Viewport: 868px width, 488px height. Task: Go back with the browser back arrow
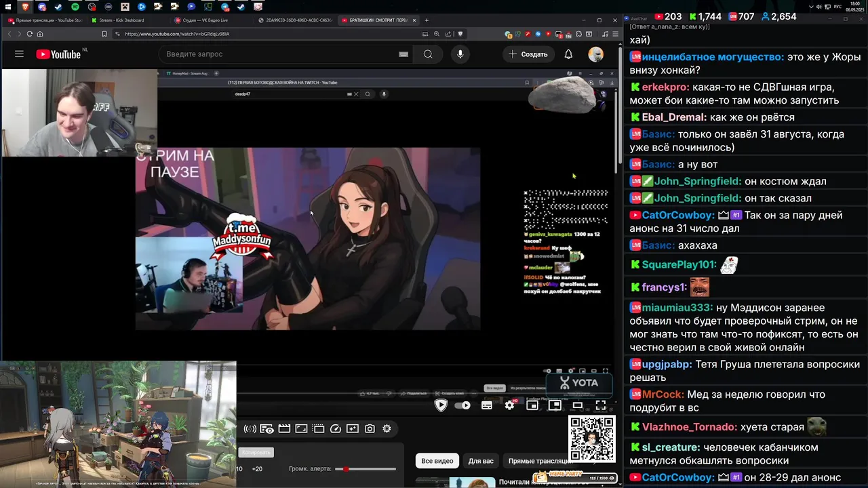click(9, 34)
